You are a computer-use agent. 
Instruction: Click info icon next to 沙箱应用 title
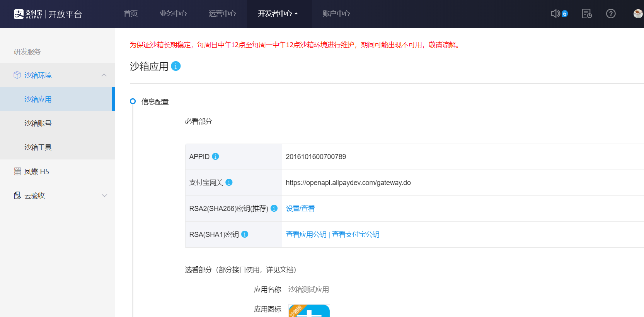coord(176,66)
